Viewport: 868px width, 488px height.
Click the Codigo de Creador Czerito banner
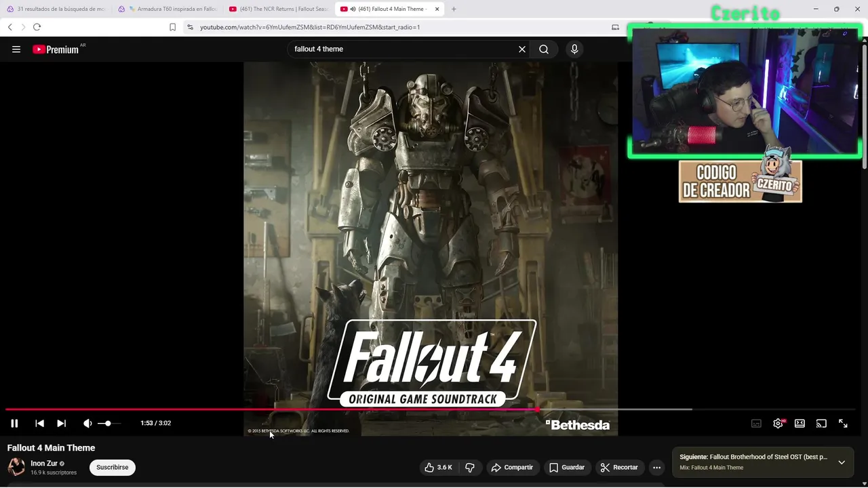741,181
